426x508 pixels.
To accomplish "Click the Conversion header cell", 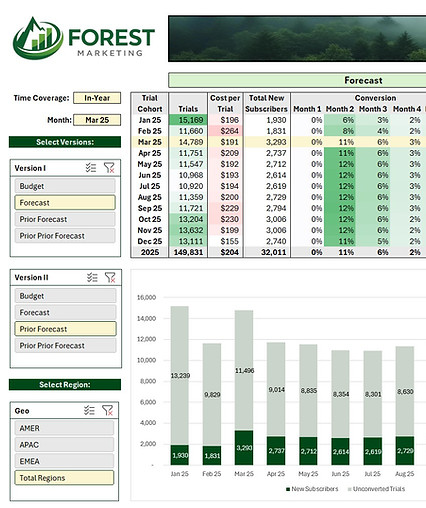I will click(375, 98).
